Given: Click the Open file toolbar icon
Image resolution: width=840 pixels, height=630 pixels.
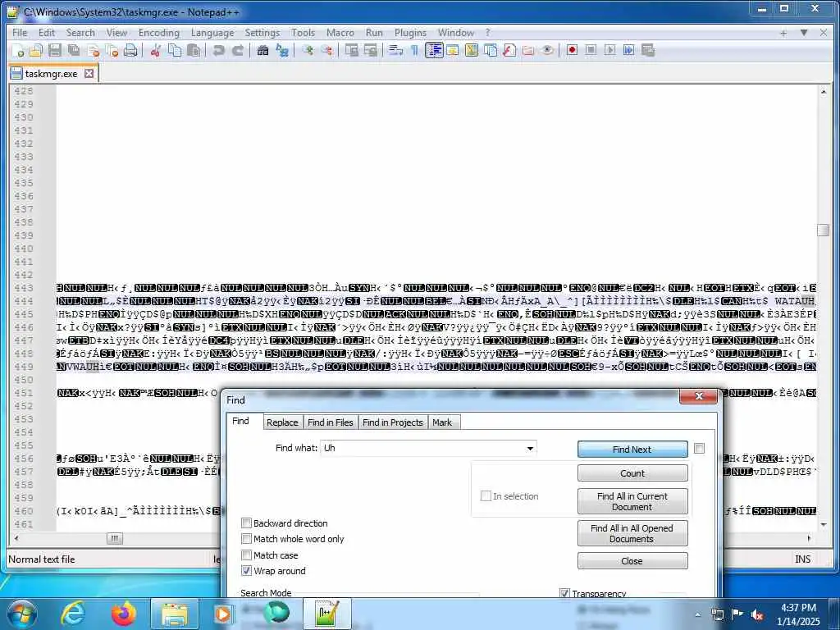Looking at the screenshot, I should coord(35,50).
